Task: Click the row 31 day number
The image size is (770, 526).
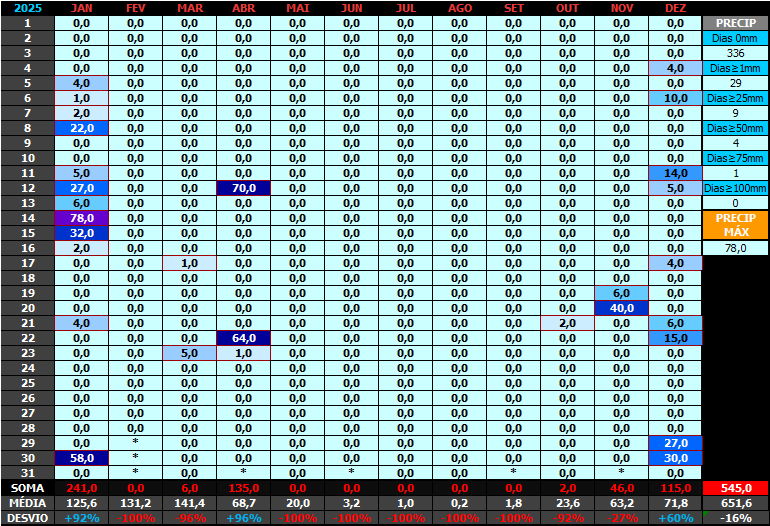Action: tap(27, 473)
